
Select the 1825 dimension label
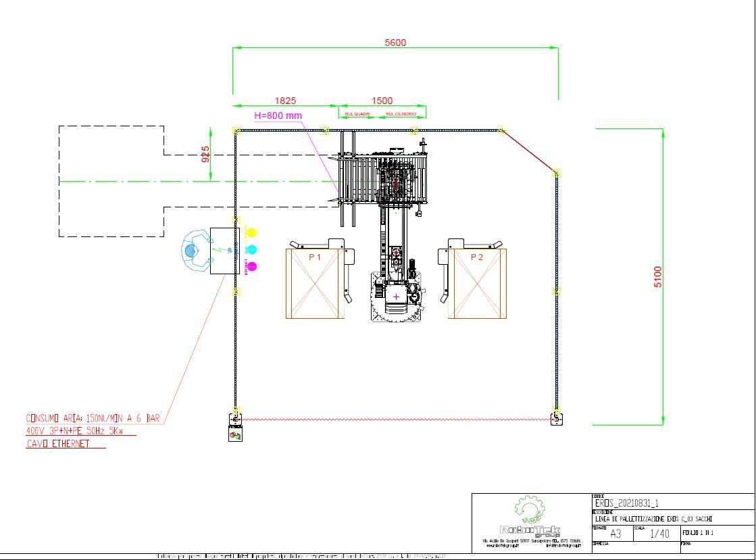click(x=284, y=101)
